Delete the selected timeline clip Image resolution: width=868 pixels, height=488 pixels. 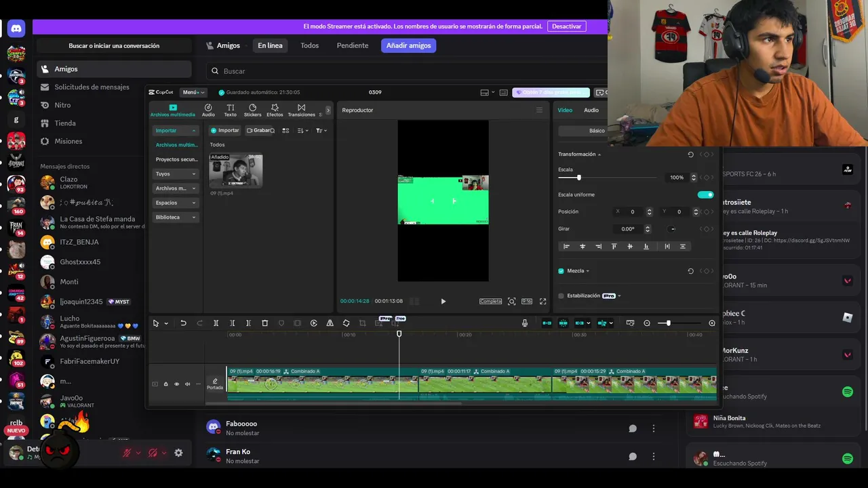click(x=265, y=323)
